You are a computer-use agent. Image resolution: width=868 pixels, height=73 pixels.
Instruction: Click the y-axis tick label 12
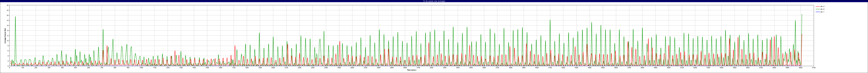click(x=8, y=35)
